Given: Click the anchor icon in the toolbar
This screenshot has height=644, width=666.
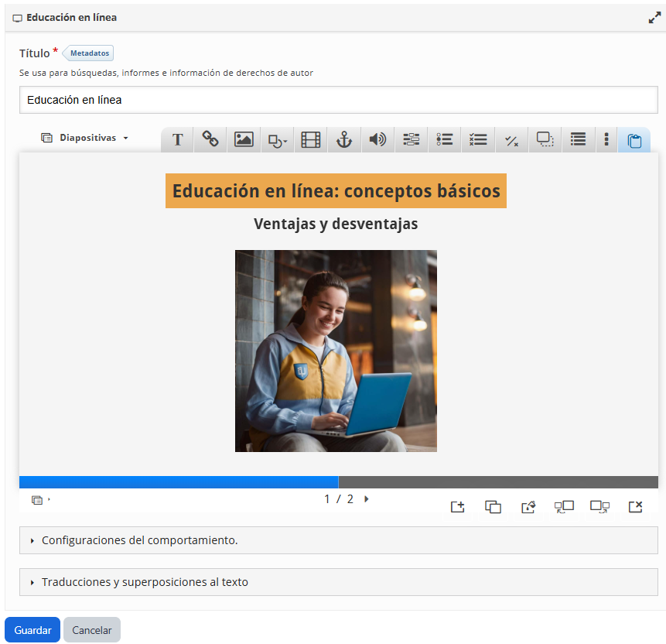Looking at the screenshot, I should 344,140.
